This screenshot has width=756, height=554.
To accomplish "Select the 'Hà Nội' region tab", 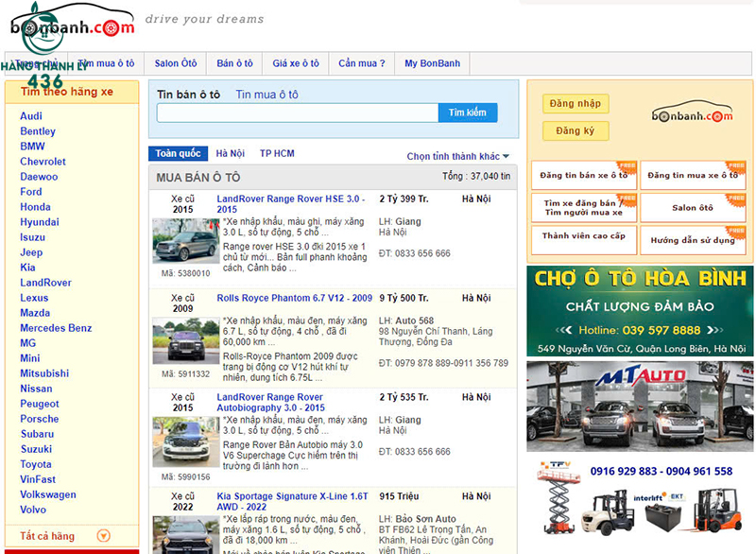I will click(230, 153).
